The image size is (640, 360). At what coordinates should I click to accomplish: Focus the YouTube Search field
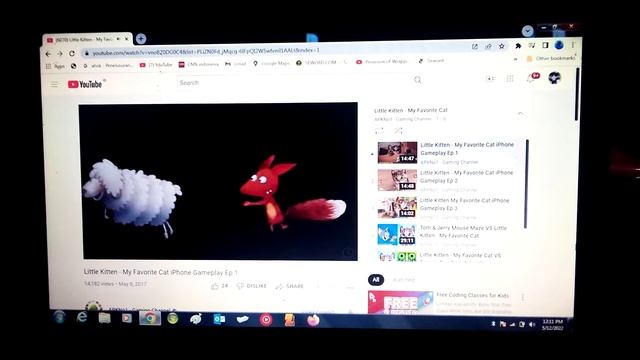[x=294, y=82]
